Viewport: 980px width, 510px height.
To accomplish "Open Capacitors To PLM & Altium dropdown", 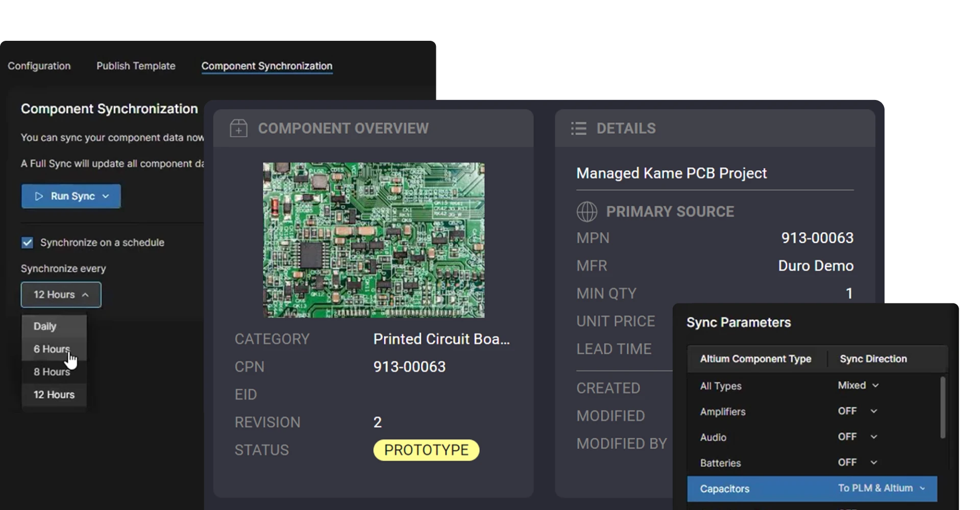I will click(x=882, y=489).
